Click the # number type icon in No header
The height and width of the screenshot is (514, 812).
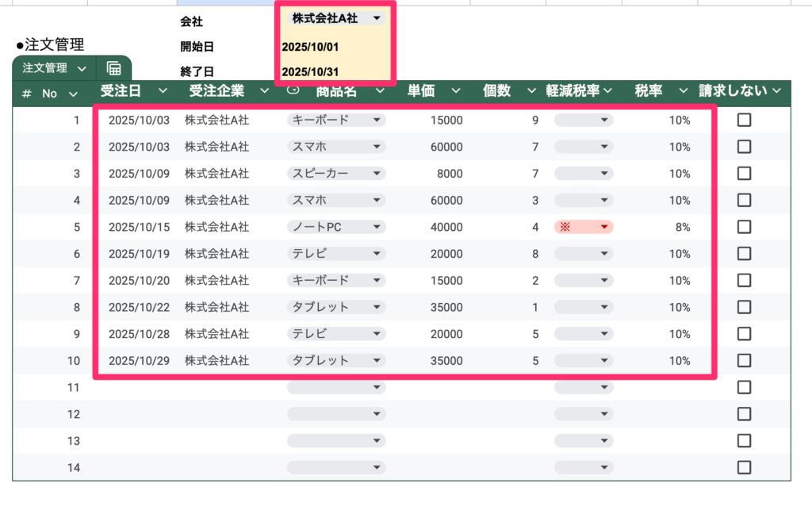pos(26,94)
